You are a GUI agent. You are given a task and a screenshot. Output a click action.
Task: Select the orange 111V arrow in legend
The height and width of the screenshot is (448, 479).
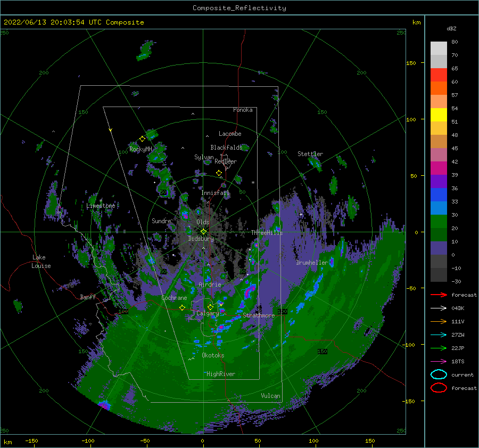click(x=439, y=321)
